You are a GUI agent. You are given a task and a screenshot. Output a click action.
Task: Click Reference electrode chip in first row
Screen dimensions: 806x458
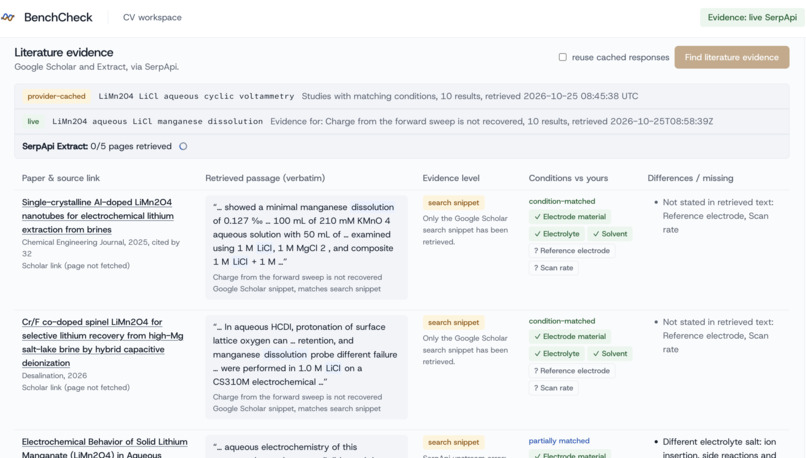point(572,251)
